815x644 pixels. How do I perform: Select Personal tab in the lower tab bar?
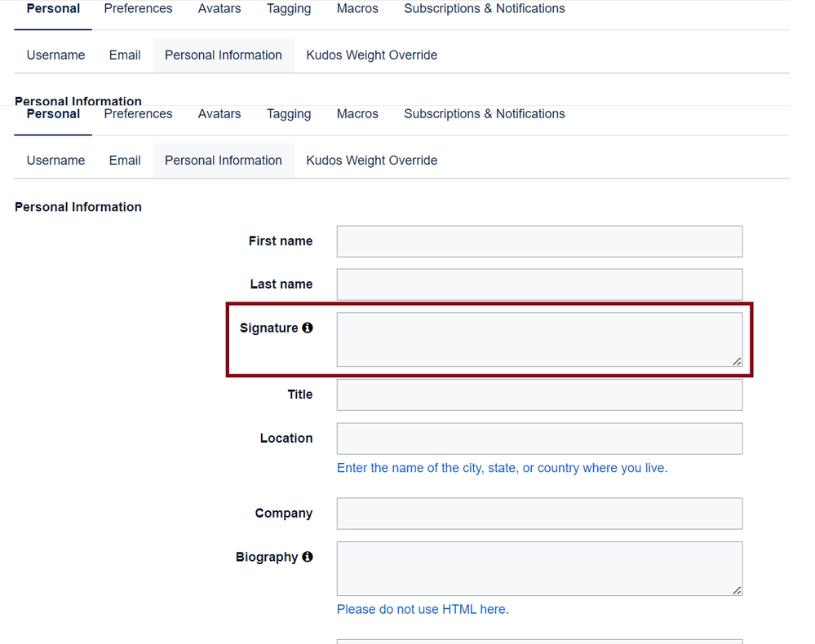pos(53,114)
